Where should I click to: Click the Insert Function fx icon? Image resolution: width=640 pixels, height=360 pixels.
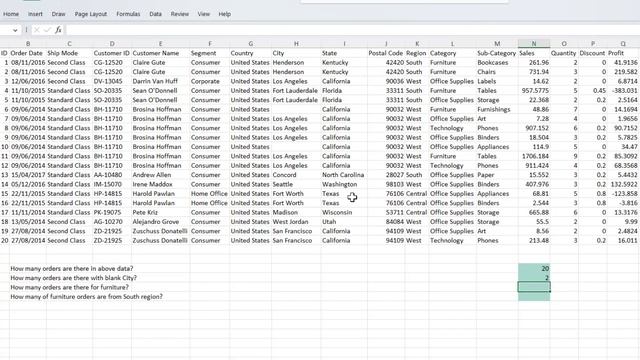point(58,30)
